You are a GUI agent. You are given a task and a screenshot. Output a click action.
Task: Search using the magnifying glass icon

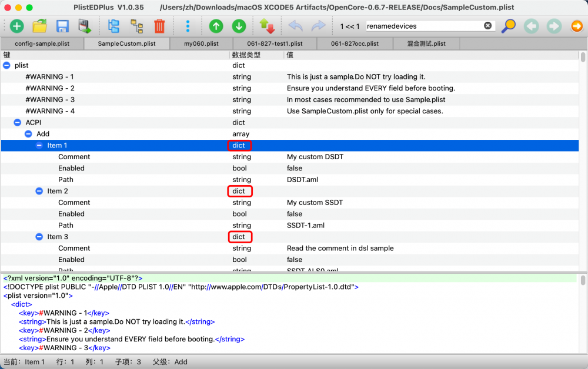[x=509, y=26]
